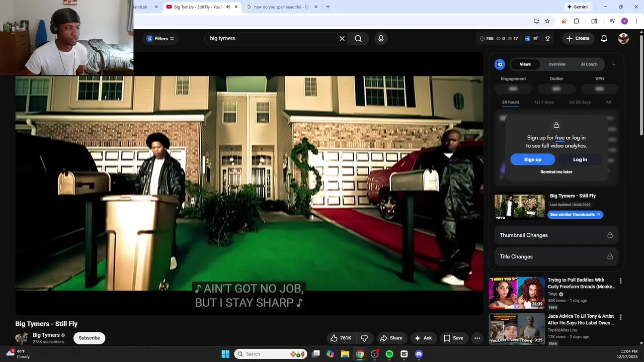The image size is (644, 362).
Task: Open Discord from the taskbar
Action: click(x=419, y=354)
